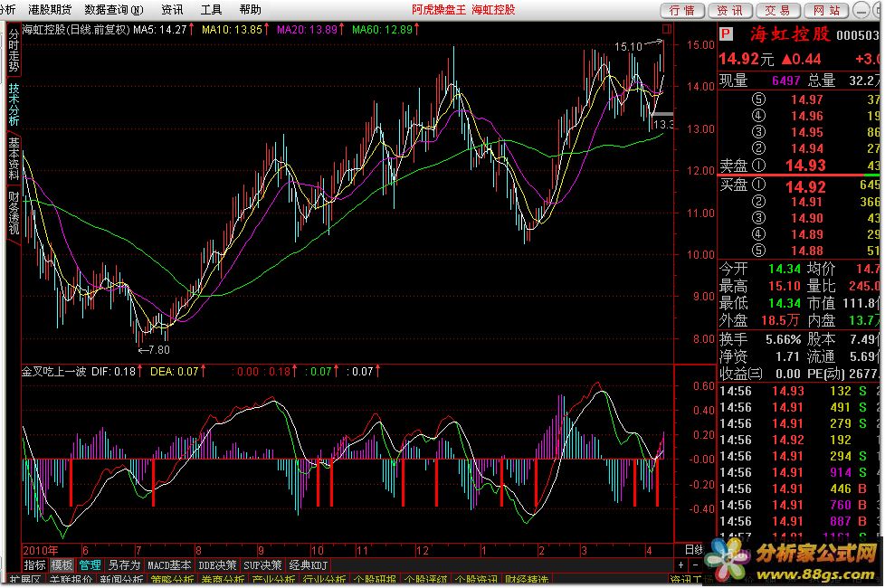This screenshot has width=885, height=588.
Task: Open the 帮助 menu
Action: pyautogui.click(x=250, y=10)
